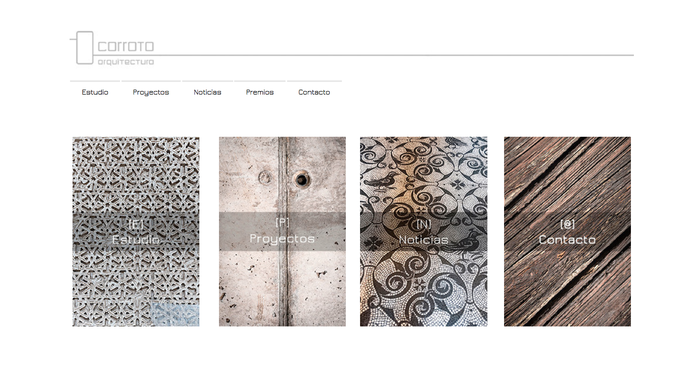Select Premios in the navigation bar
This screenshot has height=373, width=700.
[x=259, y=92]
